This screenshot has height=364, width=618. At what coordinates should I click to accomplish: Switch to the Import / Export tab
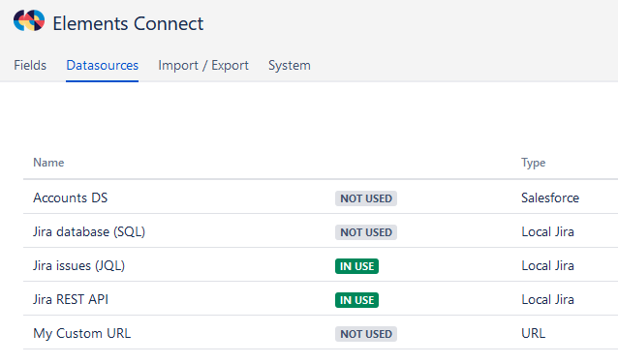[203, 66]
